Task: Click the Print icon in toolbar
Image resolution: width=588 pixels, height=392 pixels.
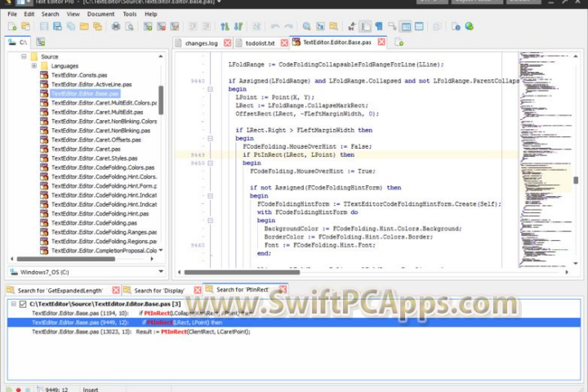Action: tap(116, 26)
